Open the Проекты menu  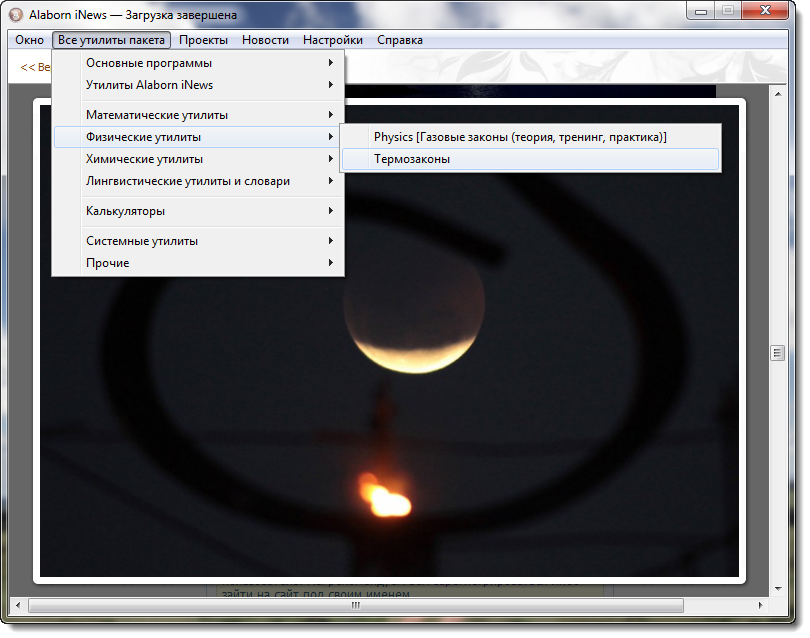(203, 40)
